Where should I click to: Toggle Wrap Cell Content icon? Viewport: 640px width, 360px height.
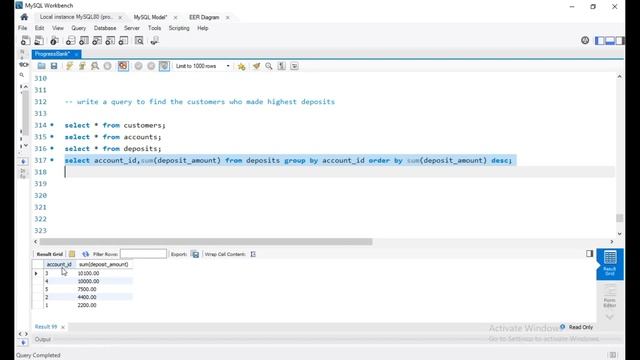point(253,254)
